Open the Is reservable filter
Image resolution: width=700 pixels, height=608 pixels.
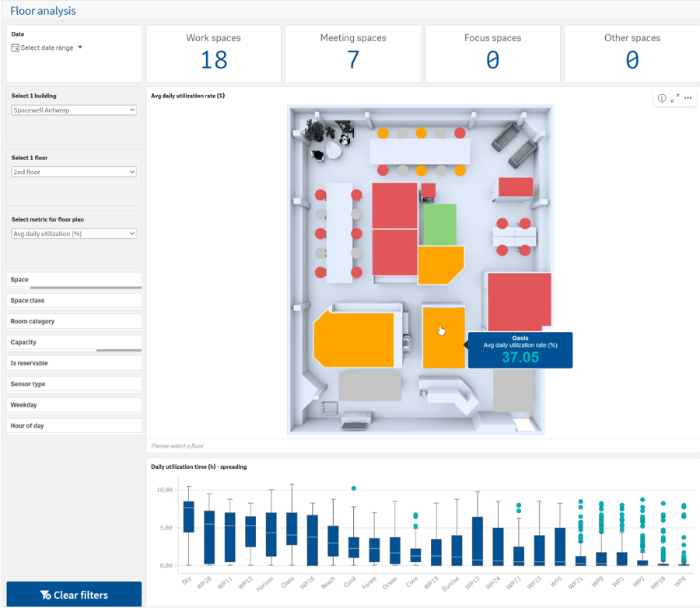[x=74, y=363]
